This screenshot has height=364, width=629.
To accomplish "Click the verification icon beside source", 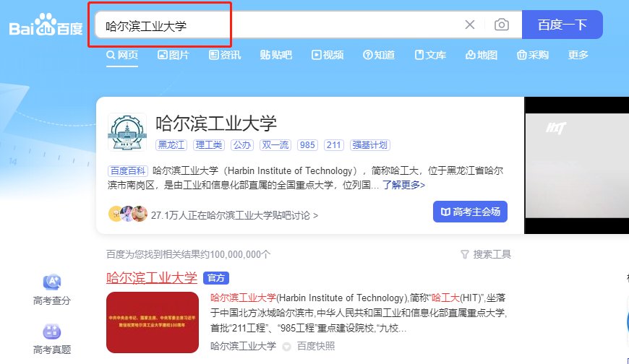I will (x=286, y=347).
